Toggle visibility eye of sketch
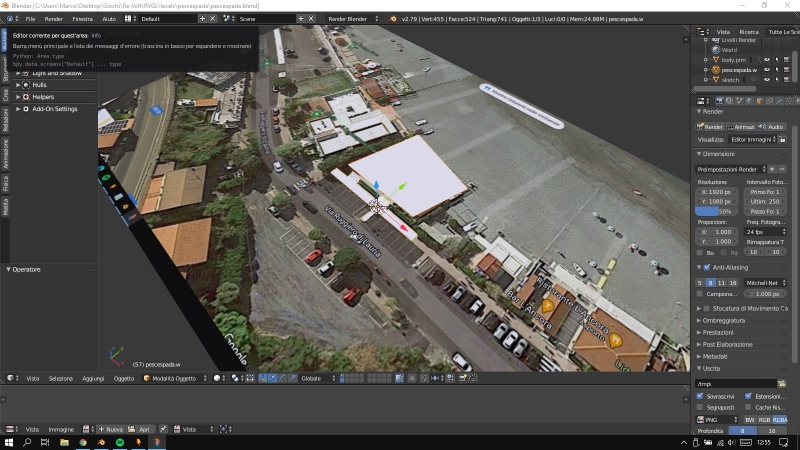Image resolution: width=800 pixels, height=450 pixels. click(766, 80)
